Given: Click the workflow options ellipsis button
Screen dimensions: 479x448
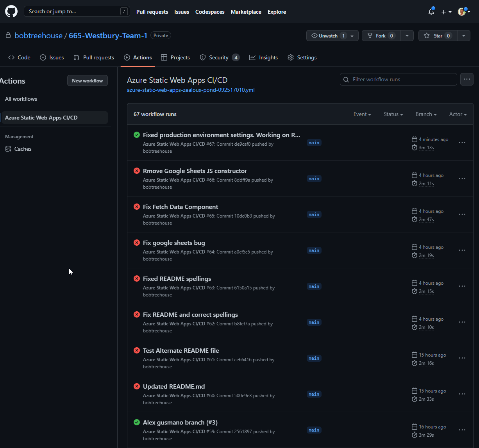Looking at the screenshot, I should [x=467, y=79].
